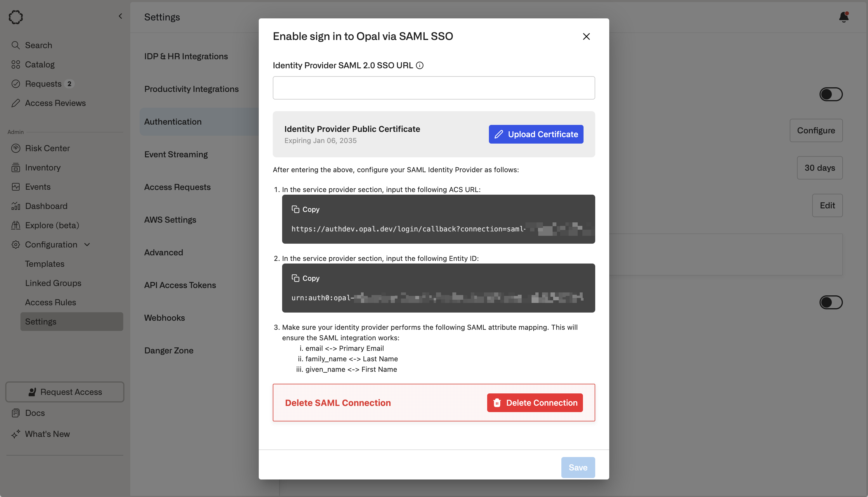The height and width of the screenshot is (497, 868).
Task: Click the SSO URL info icon
Action: 419,66
